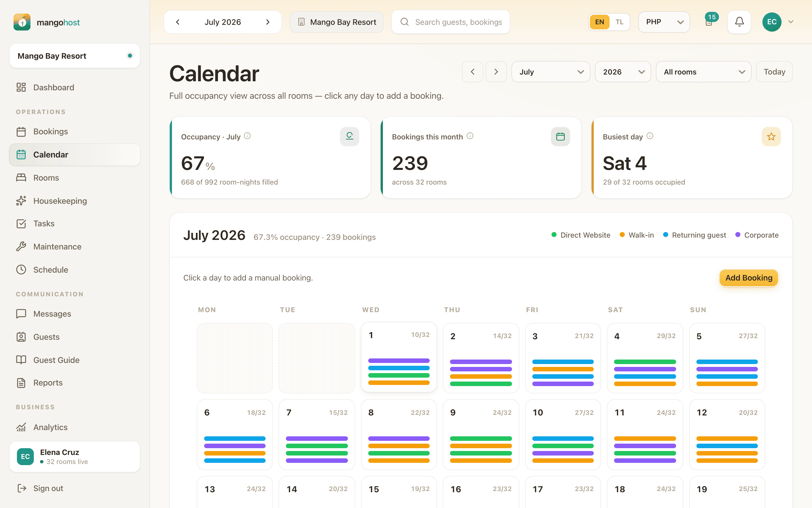
Task: Click info icon next to Busiest day
Action: pyautogui.click(x=650, y=136)
